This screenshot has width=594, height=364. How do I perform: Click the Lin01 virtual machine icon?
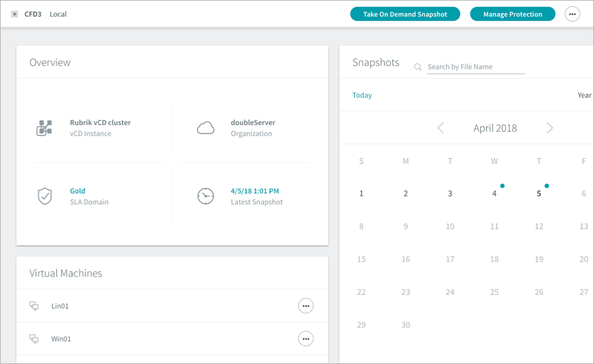tap(34, 306)
